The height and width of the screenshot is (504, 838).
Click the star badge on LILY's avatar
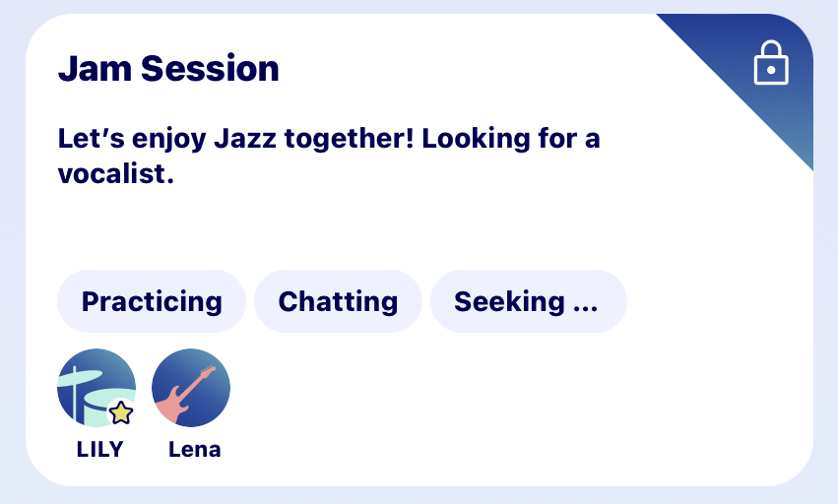coord(120,412)
